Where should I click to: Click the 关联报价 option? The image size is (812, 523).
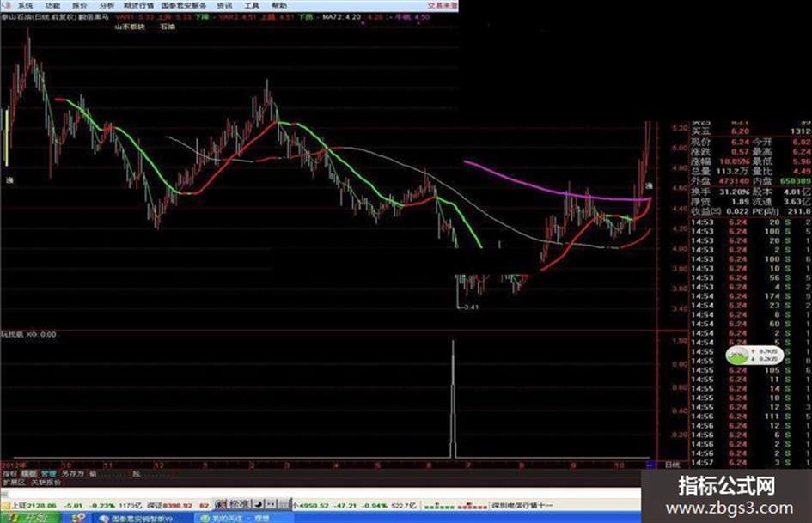[x=46, y=482]
